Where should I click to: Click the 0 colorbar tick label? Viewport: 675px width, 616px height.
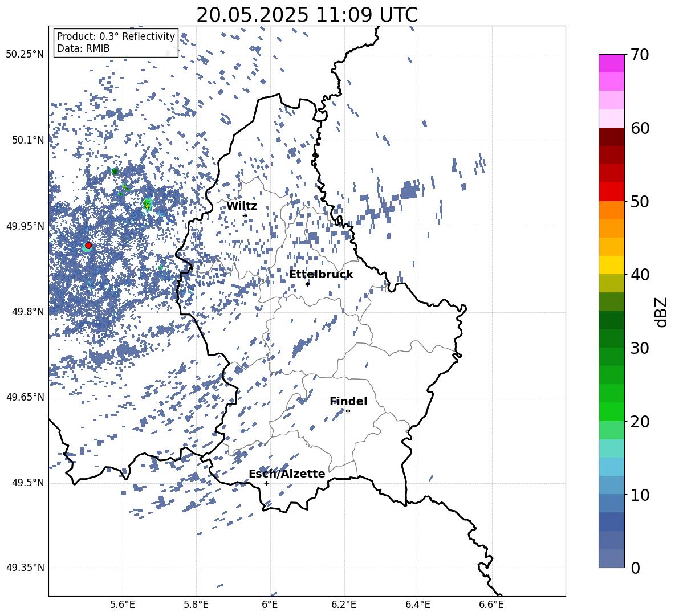click(635, 568)
